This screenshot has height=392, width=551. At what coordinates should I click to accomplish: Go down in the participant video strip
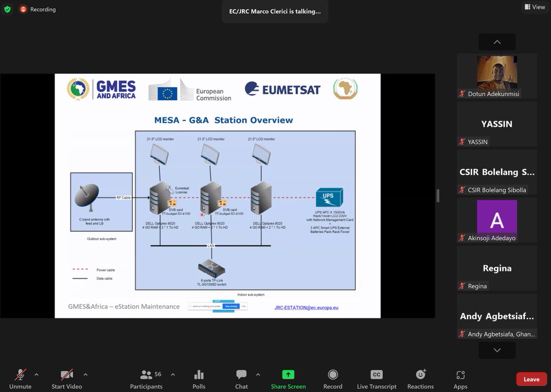click(x=497, y=350)
